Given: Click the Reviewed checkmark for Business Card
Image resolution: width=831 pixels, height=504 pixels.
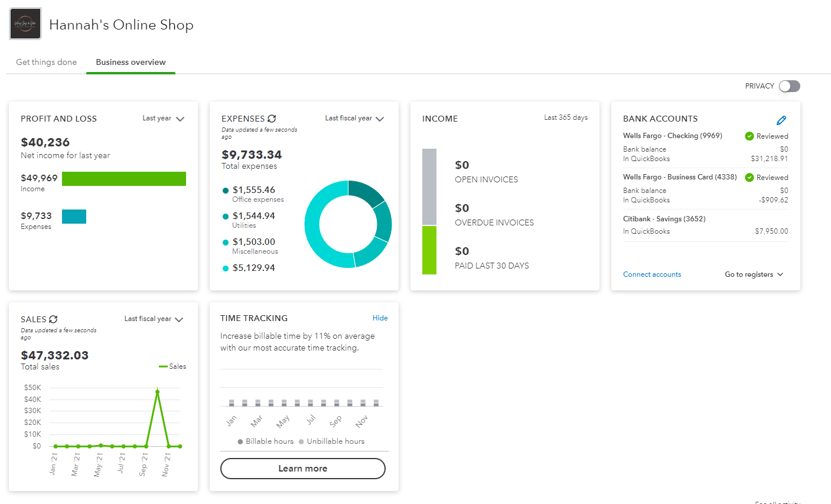Looking at the screenshot, I should pyautogui.click(x=749, y=178).
